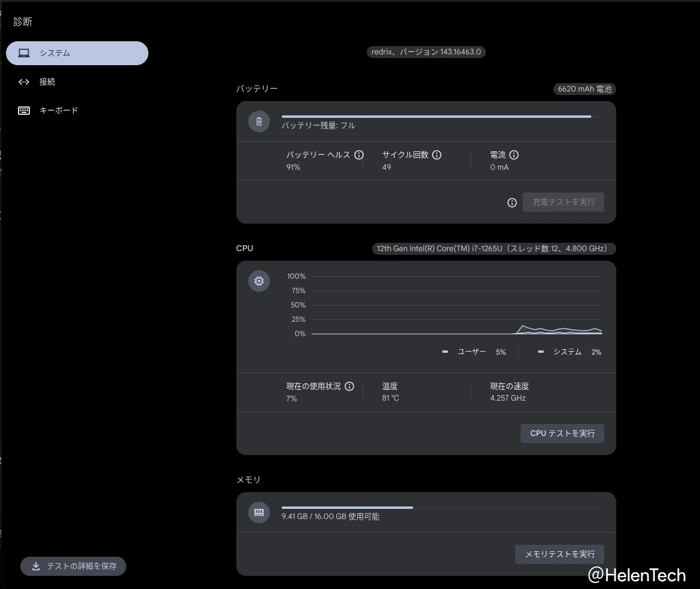This screenshot has height=589, width=700.
Task: Open the サイクル回数 info popup
Action: pyautogui.click(x=436, y=155)
